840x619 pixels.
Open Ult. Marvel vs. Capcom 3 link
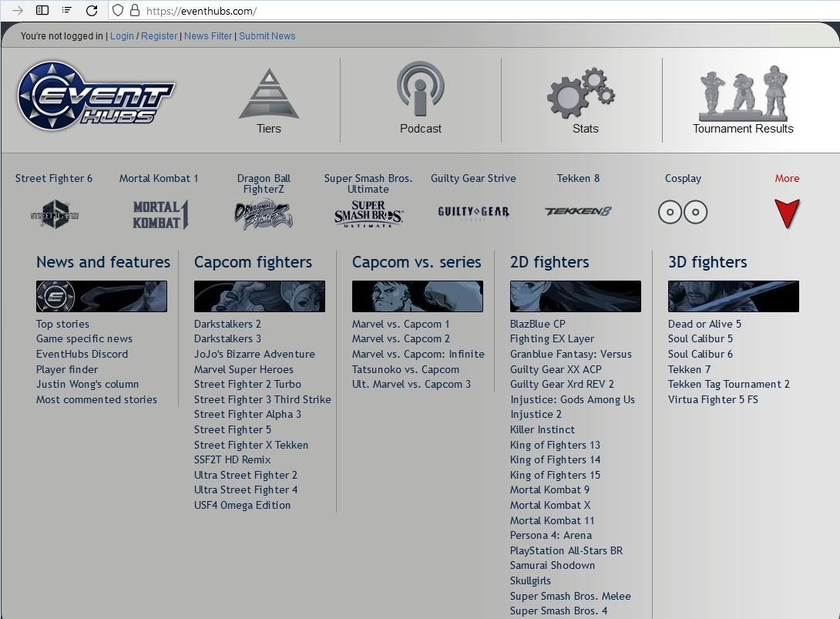[x=412, y=384]
